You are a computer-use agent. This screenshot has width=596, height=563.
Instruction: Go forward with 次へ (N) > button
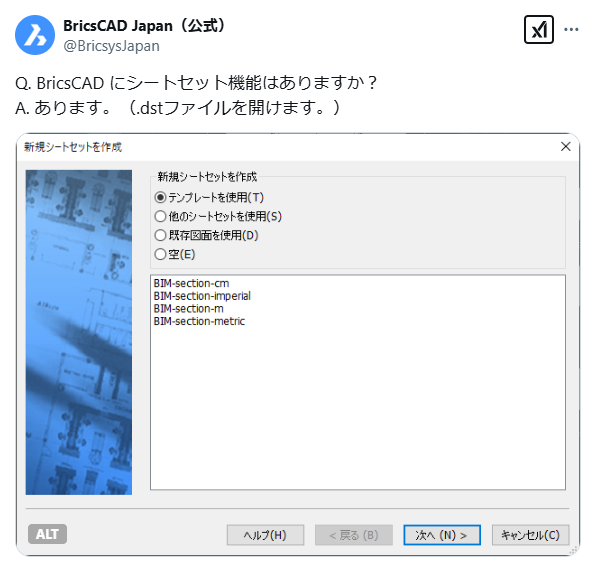pos(442,535)
